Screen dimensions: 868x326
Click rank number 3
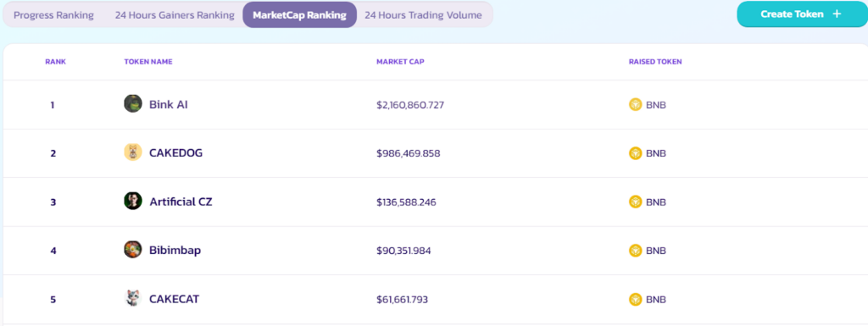click(53, 202)
